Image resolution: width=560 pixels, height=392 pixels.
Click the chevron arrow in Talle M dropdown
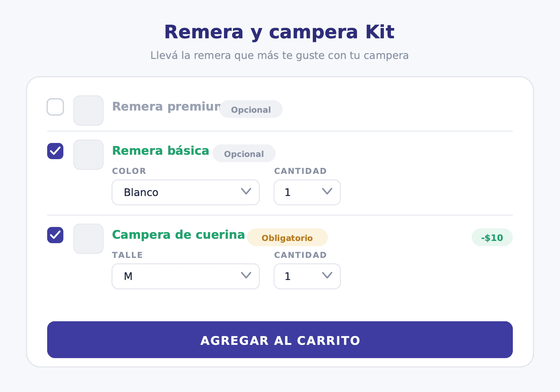pyautogui.click(x=246, y=275)
